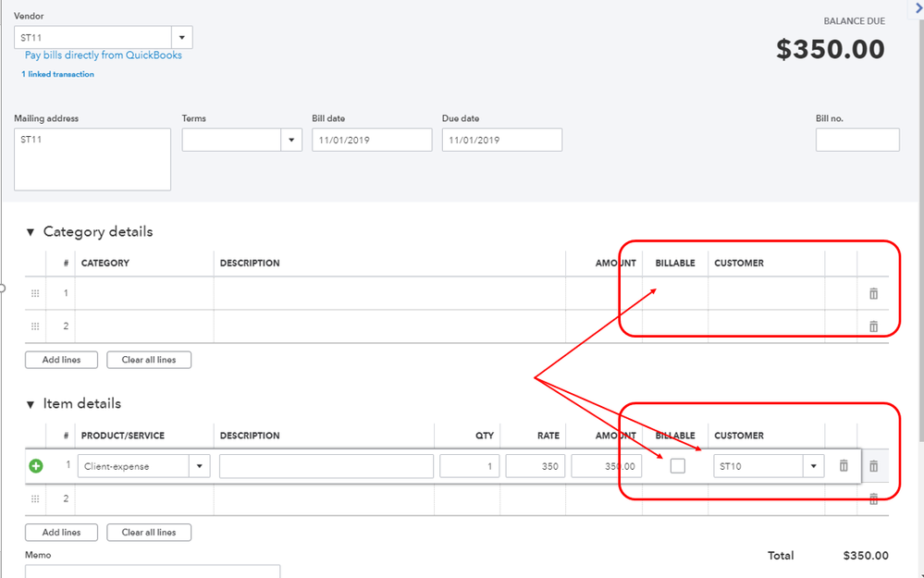Open the Vendor ST11 dropdown
The image size is (924, 578).
coord(182,38)
